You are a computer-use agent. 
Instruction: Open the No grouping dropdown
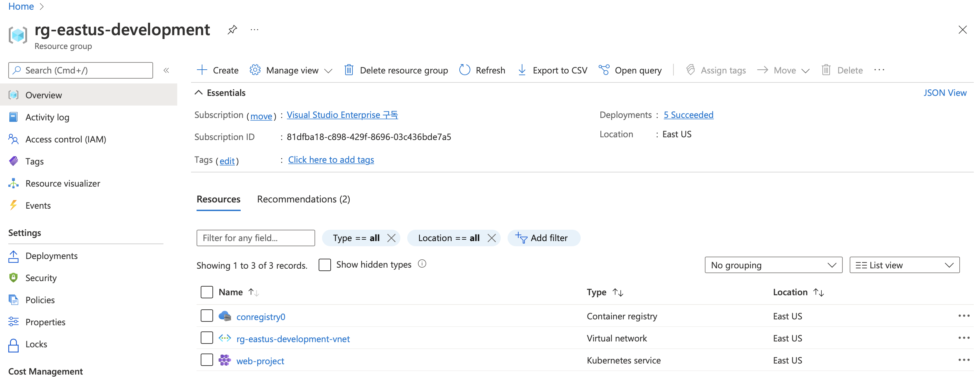coord(773,265)
